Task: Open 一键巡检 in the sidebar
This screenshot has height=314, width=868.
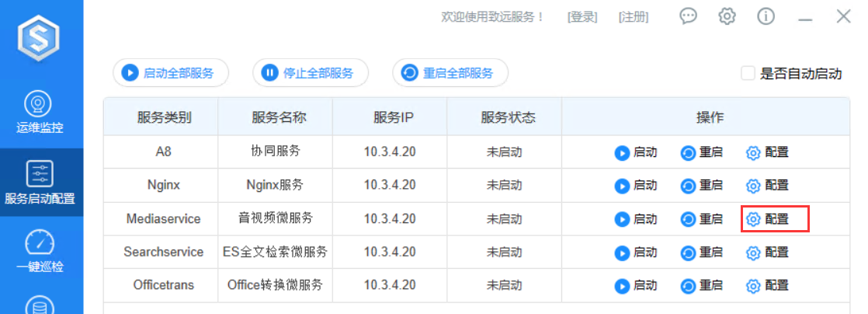Action: click(40, 252)
